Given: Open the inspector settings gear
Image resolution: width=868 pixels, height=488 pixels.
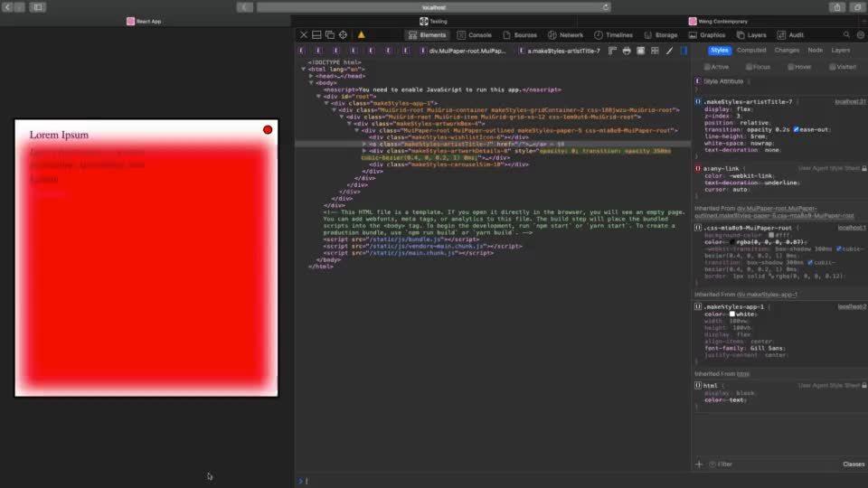Looking at the screenshot, I should click(x=861, y=35).
